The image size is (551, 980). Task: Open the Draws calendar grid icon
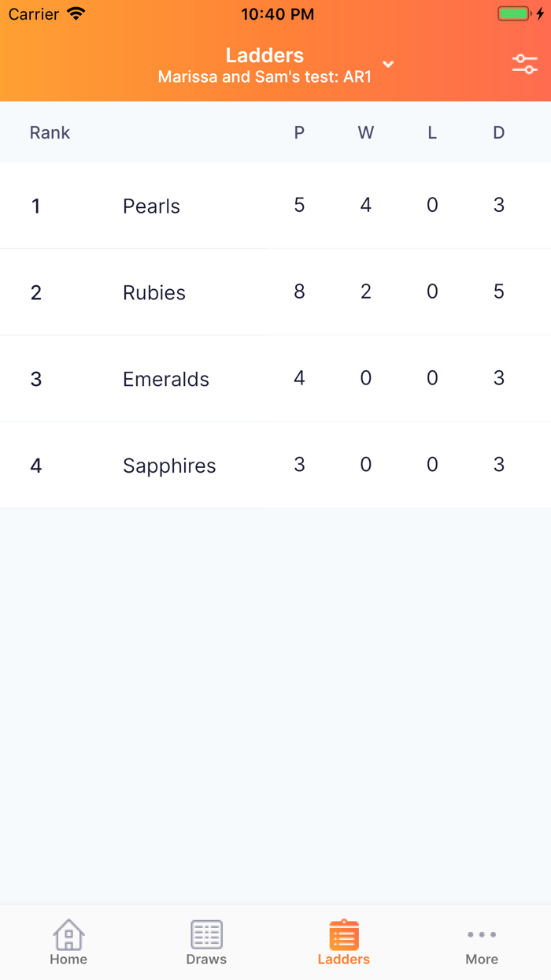(x=206, y=933)
